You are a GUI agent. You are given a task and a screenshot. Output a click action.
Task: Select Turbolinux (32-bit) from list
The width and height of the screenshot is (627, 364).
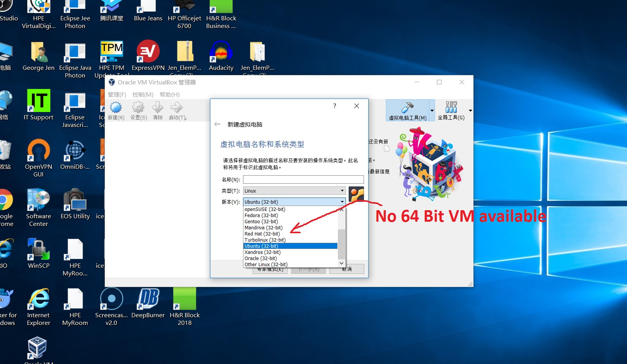[x=291, y=240]
